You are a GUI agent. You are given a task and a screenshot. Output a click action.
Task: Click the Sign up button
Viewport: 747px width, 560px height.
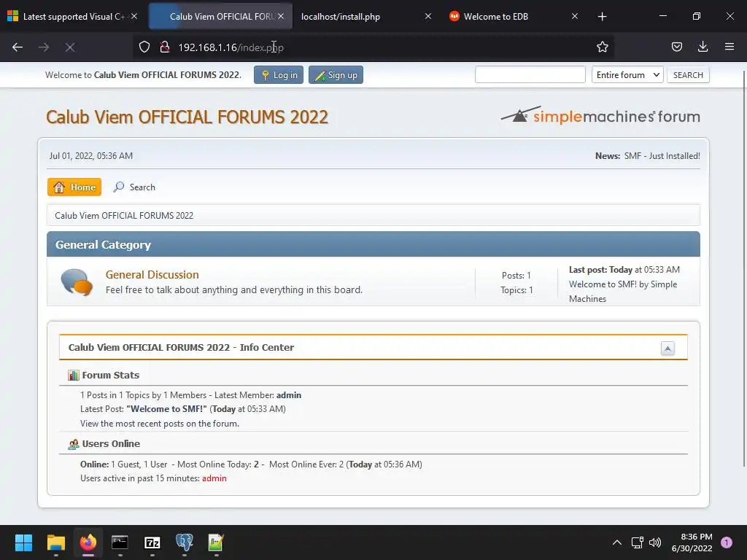(x=336, y=75)
